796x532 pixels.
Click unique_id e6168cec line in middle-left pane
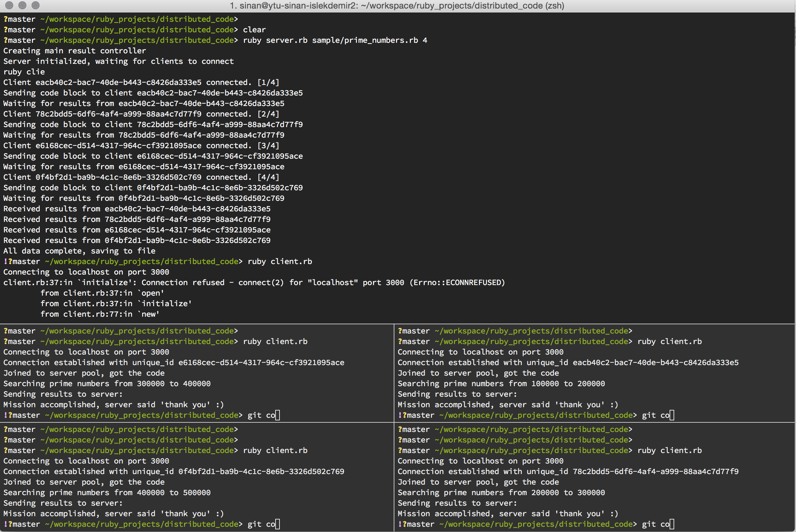click(174, 362)
